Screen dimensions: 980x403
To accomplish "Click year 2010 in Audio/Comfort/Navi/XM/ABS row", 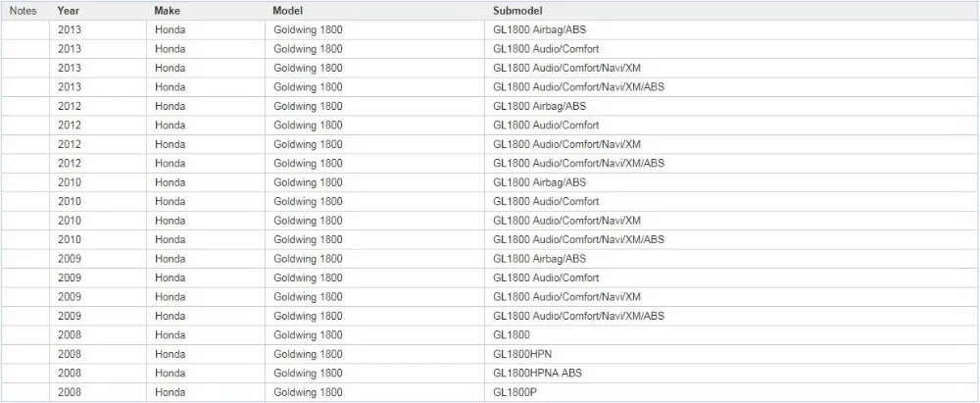I will click(x=70, y=239).
